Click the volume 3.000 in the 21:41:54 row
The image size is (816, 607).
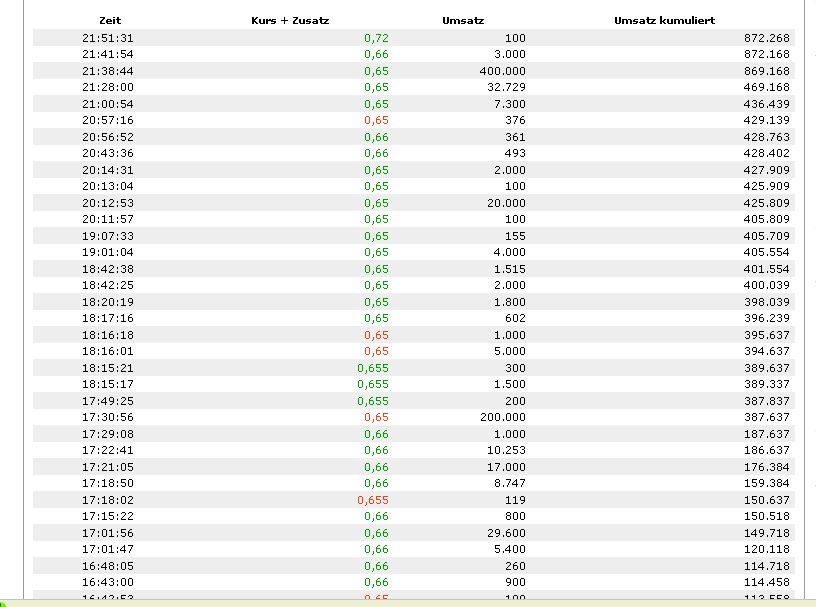tap(509, 54)
